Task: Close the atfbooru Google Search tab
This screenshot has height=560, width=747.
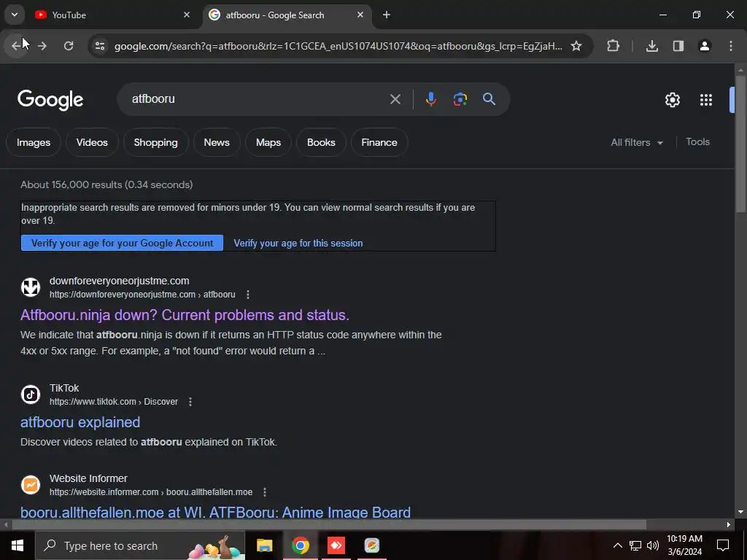Action: tap(360, 15)
